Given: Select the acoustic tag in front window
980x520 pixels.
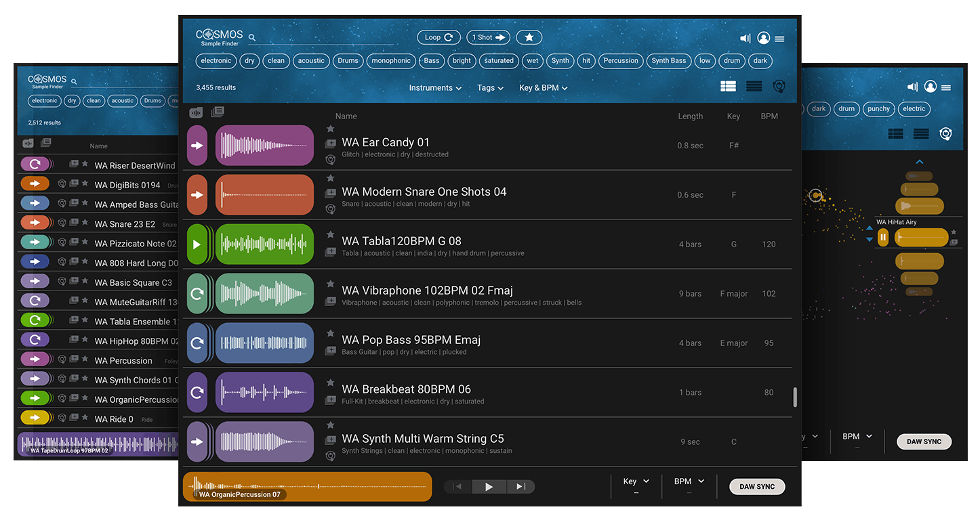Looking at the screenshot, I should (311, 60).
